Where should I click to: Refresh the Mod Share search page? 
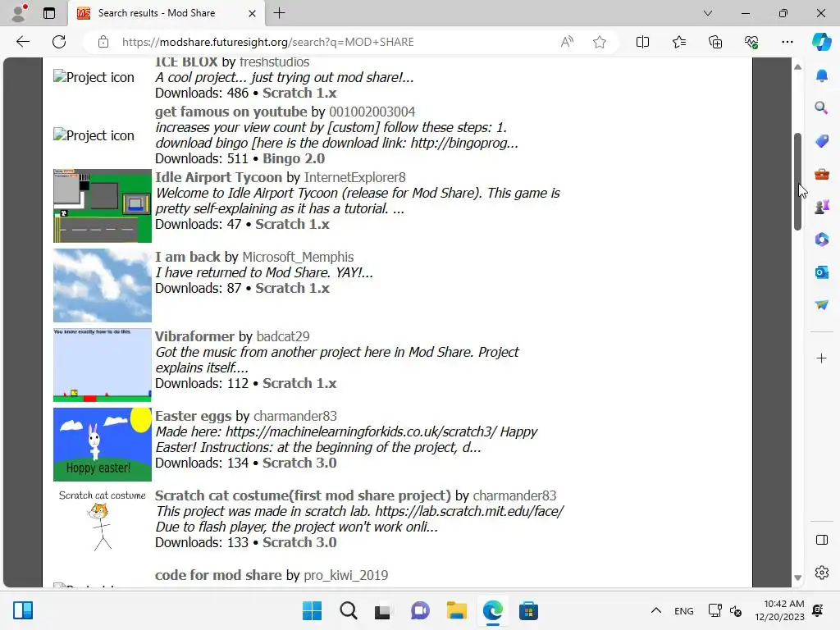pos(59,42)
